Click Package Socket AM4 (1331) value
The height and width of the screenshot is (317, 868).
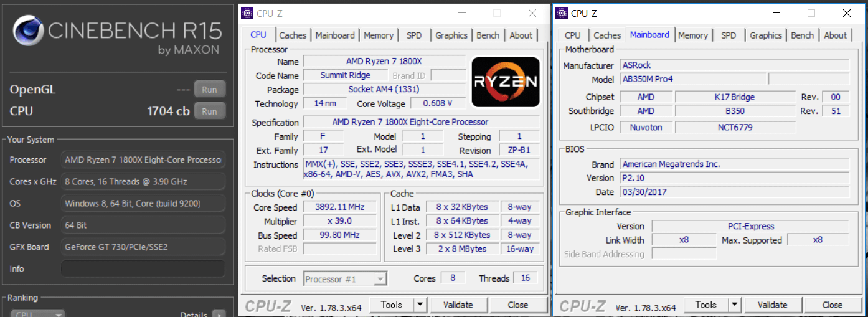(384, 90)
